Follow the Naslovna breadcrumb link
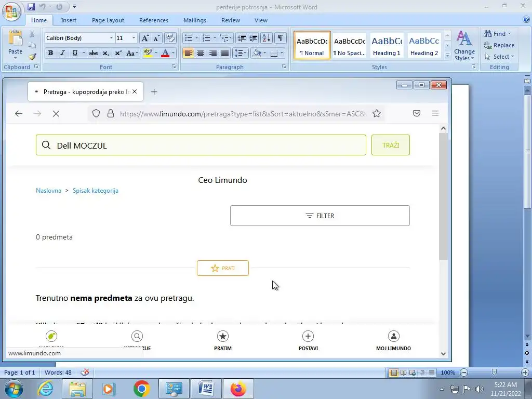 (x=48, y=191)
